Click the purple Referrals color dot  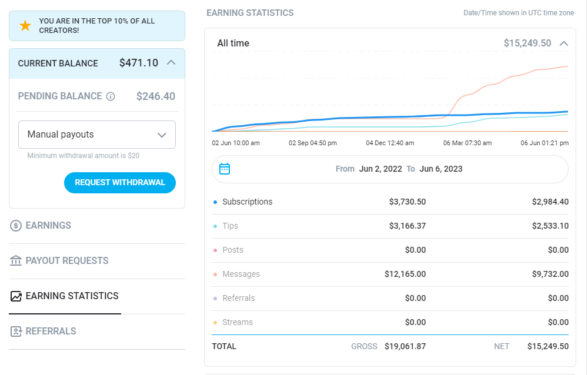[215, 299]
